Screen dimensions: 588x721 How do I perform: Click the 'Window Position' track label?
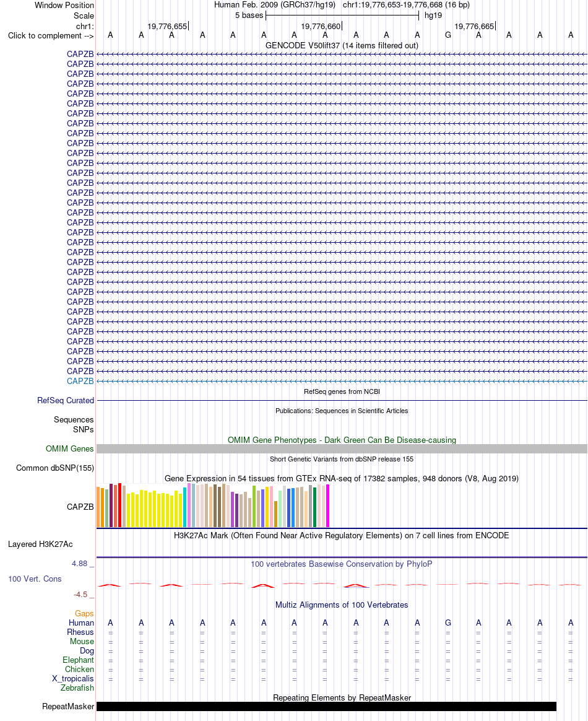click(x=64, y=6)
